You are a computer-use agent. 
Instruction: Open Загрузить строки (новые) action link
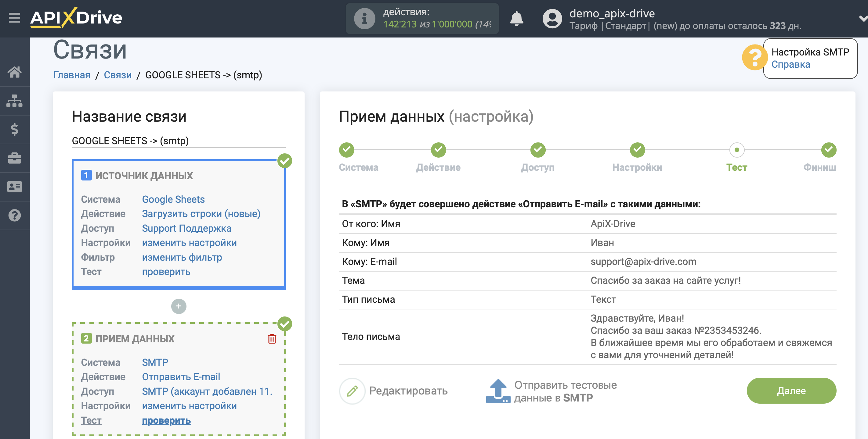coord(201,214)
